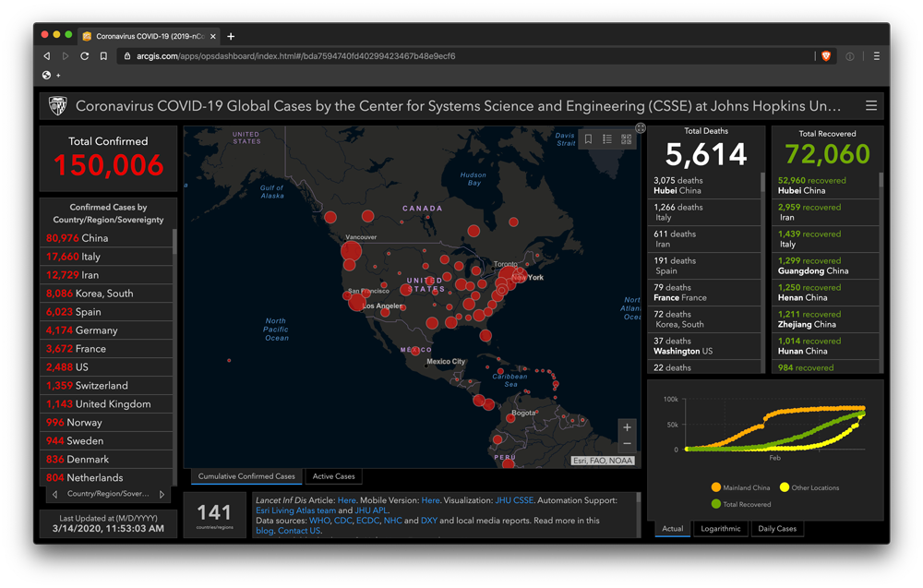
Task: Click 52,960 recovered Hubei China entry
Action: 825,186
